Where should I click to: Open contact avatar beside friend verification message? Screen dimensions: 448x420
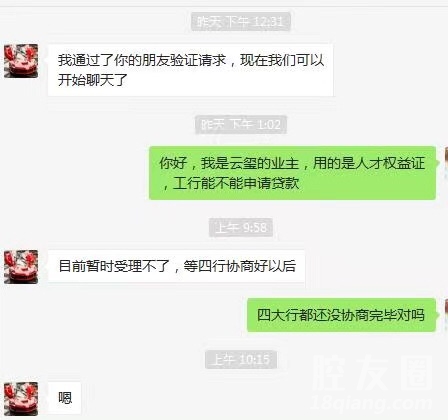[21, 61]
